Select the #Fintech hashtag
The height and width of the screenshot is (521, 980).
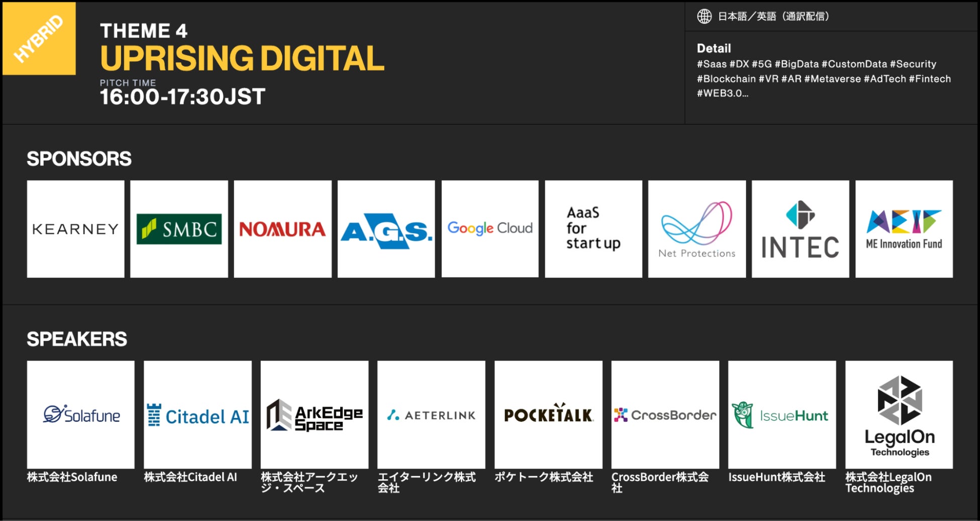tap(930, 78)
